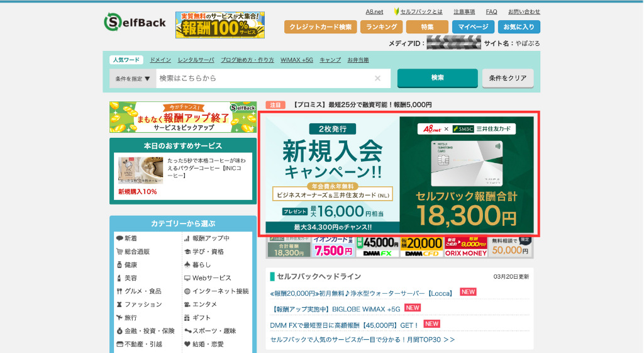This screenshot has height=353, width=644.
Task: Open 暮らし category
Action: (x=197, y=265)
